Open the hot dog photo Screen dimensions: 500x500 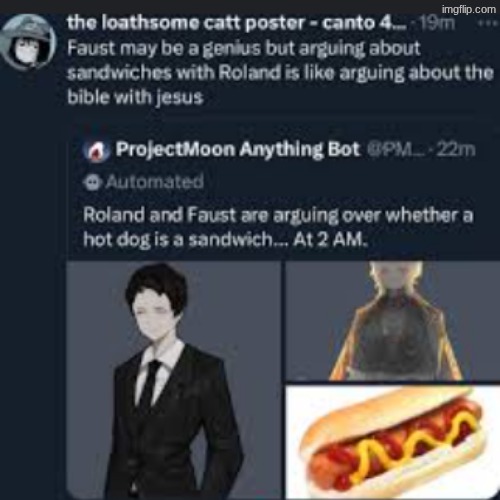point(393,442)
